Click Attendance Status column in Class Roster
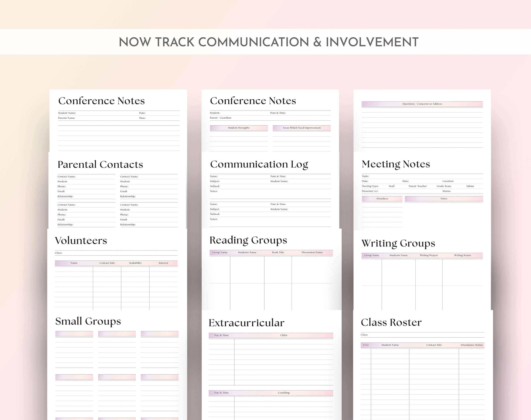The width and height of the screenshot is (531, 420). point(471,345)
